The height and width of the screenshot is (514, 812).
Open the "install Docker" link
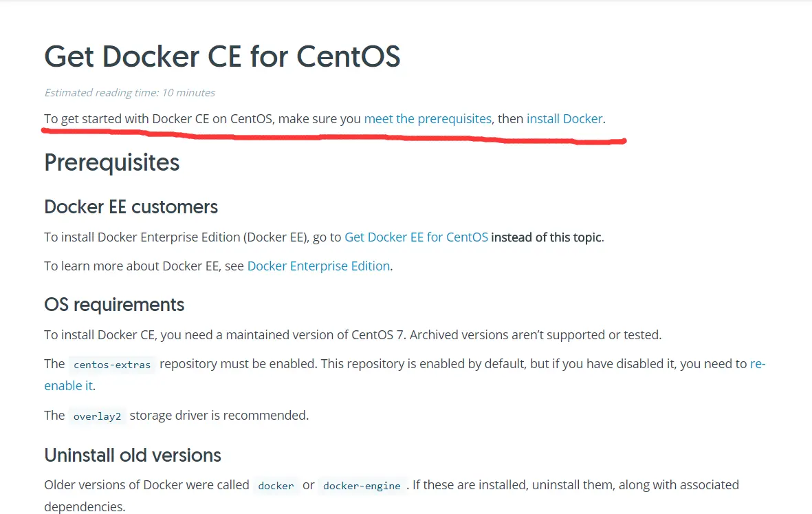coord(564,118)
